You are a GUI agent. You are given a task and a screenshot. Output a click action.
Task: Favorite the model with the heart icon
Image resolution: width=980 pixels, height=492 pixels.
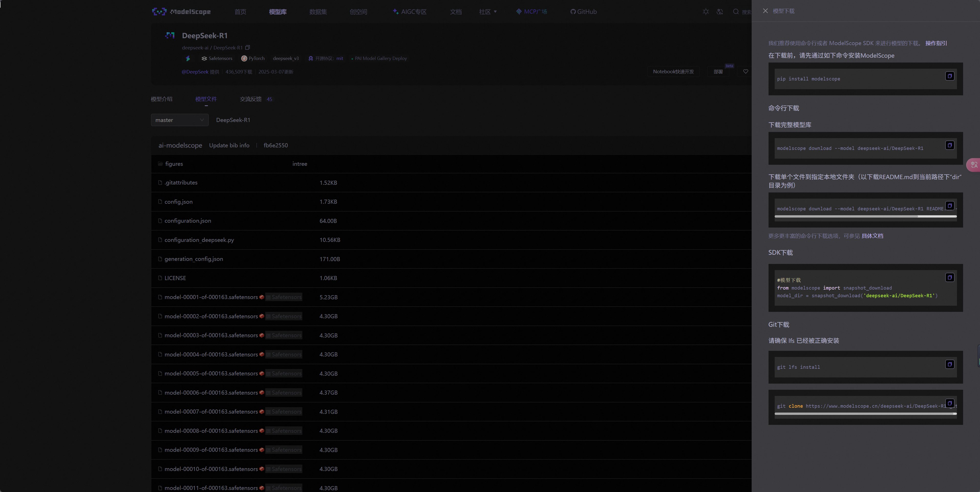(746, 71)
